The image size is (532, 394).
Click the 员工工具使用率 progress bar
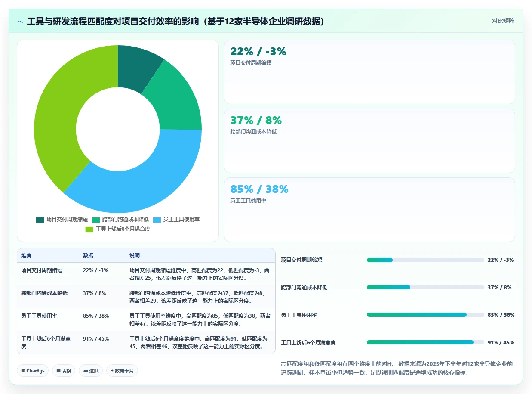425,315
